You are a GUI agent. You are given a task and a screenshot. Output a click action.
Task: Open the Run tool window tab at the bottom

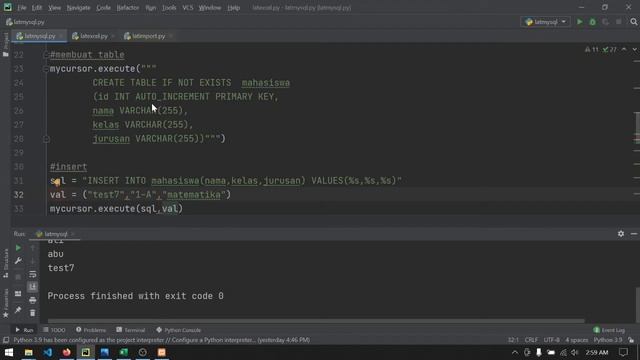tap(24, 330)
